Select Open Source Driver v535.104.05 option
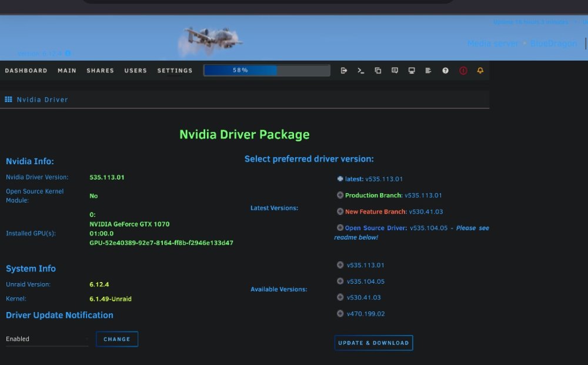The image size is (588, 365). 340,228
